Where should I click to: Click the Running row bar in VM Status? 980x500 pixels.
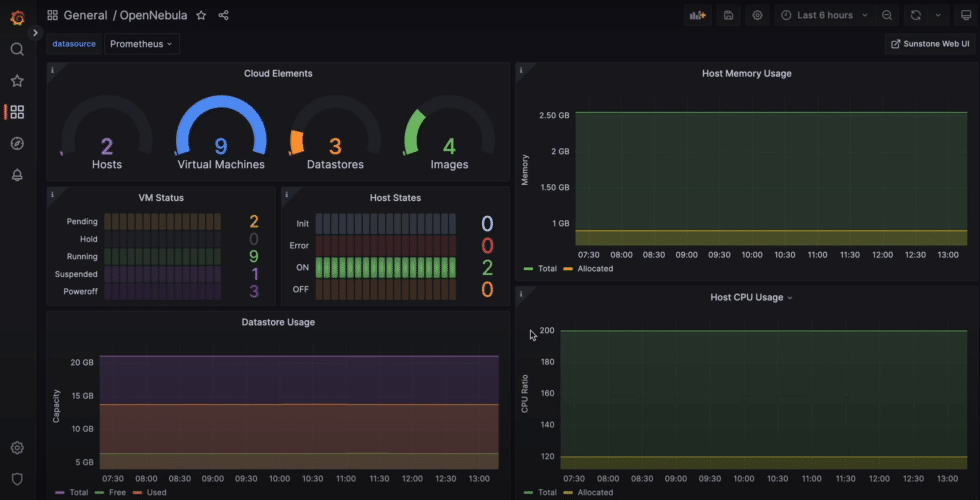point(162,257)
